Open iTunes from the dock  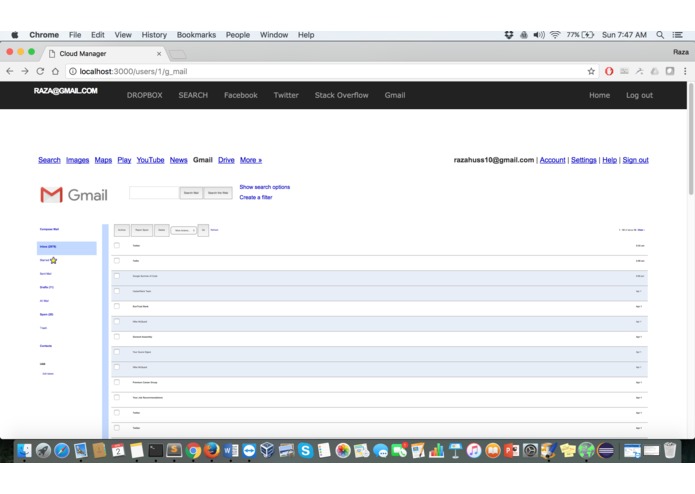474,451
